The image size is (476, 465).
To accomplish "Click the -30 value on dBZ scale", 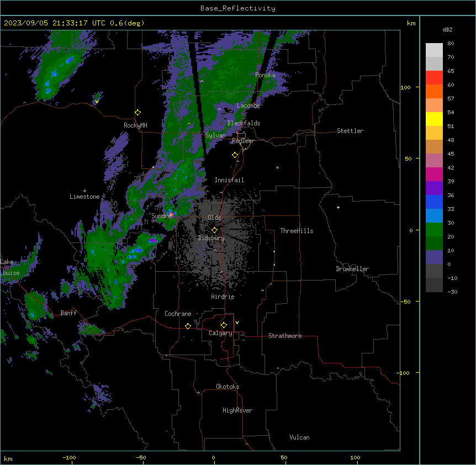I will pyautogui.click(x=452, y=292).
